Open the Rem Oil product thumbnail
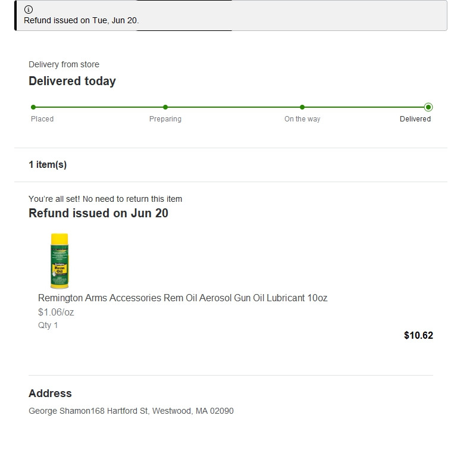 pyautogui.click(x=59, y=261)
